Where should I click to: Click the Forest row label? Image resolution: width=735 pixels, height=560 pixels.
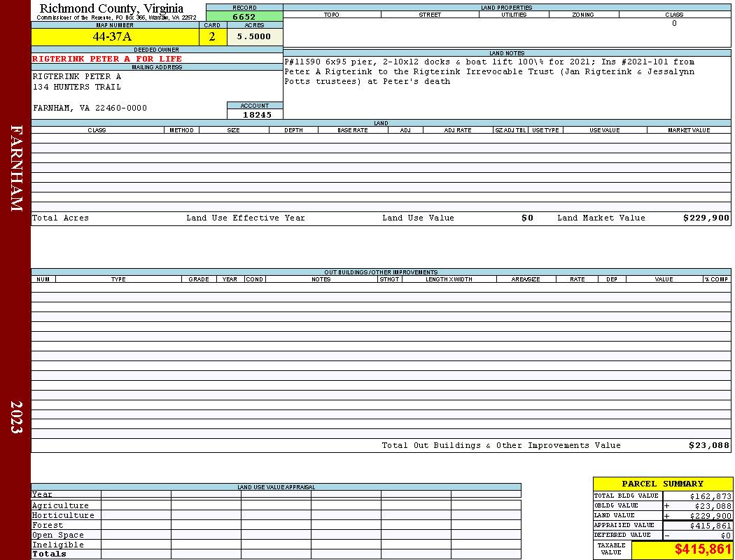pyautogui.click(x=48, y=525)
